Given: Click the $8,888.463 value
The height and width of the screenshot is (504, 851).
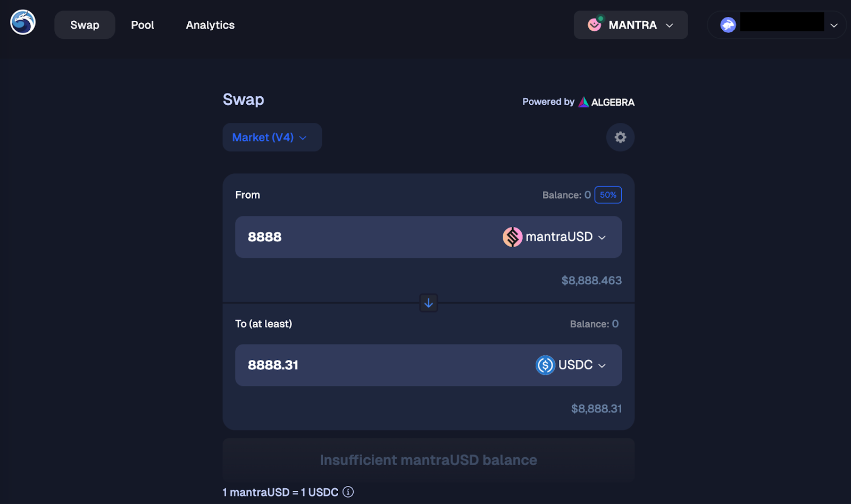Looking at the screenshot, I should click(591, 280).
